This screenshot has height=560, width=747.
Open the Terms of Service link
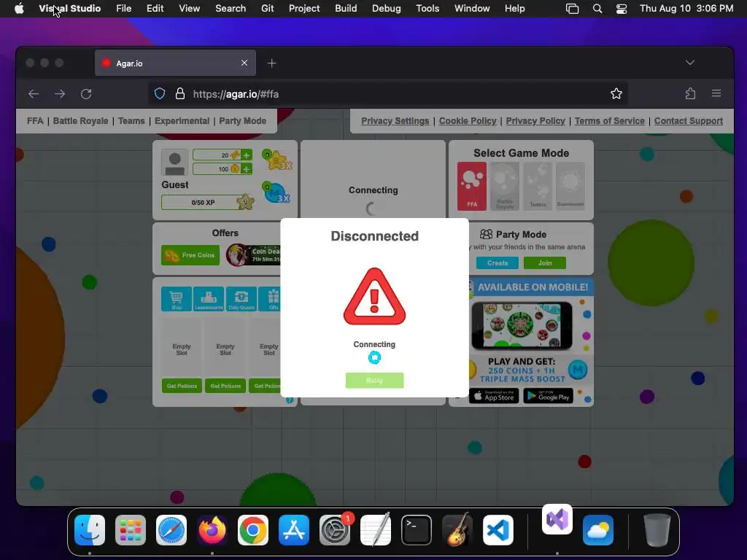[609, 121]
